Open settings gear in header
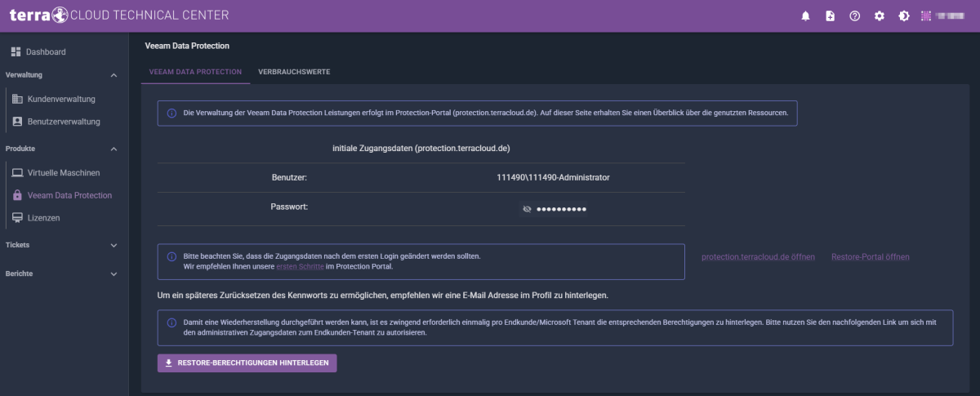 (879, 16)
